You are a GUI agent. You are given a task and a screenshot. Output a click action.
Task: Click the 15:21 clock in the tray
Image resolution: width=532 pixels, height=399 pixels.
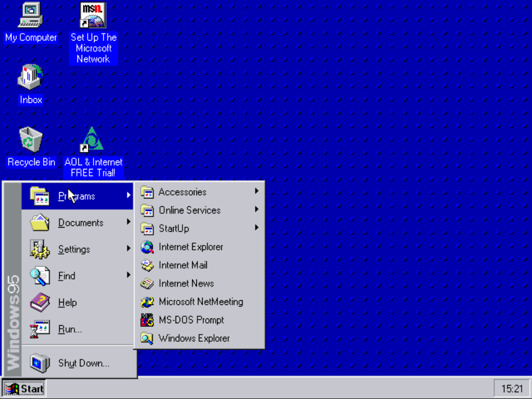[x=512, y=389]
